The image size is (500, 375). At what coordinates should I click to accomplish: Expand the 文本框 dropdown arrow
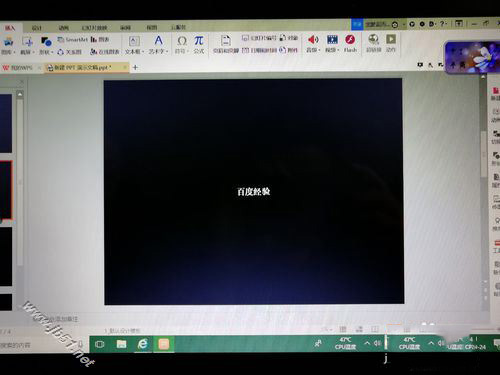143,52
